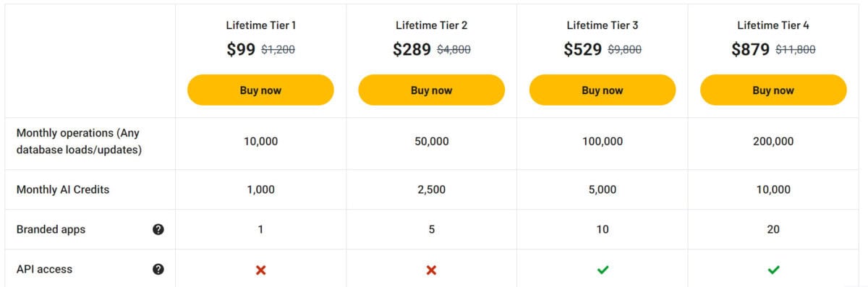
Task: Click the Branded apps row label
Action: (x=51, y=229)
